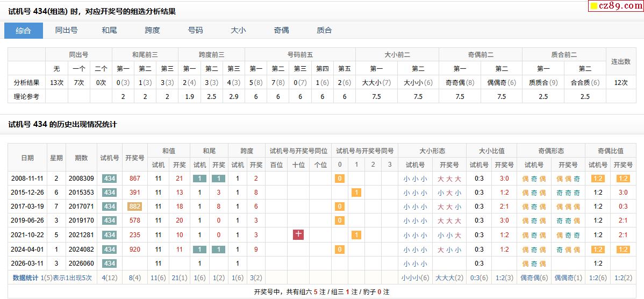Click the orange 1 badge in row 2015353
Screen dimensions: 644x299
[x=356, y=193]
